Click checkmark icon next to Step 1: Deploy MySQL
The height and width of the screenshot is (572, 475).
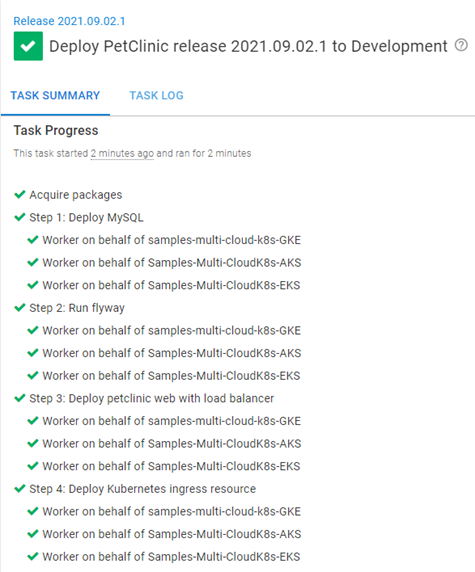pyautogui.click(x=20, y=217)
